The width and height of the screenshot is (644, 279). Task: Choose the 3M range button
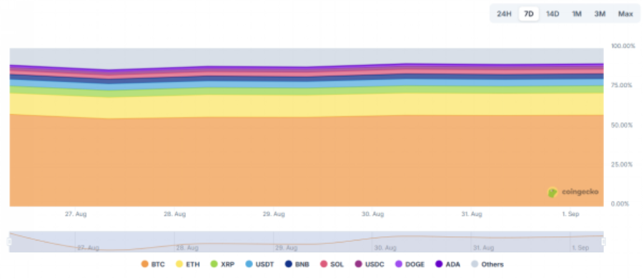(600, 14)
